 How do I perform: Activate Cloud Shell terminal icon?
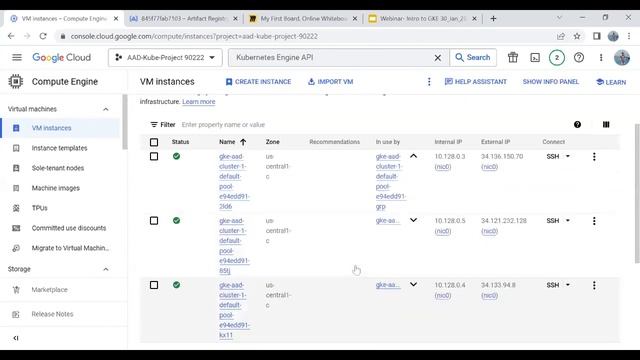(535, 58)
